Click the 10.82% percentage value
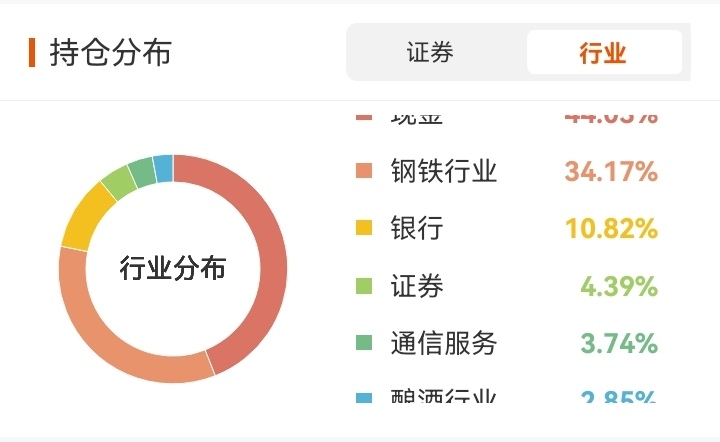 point(611,228)
